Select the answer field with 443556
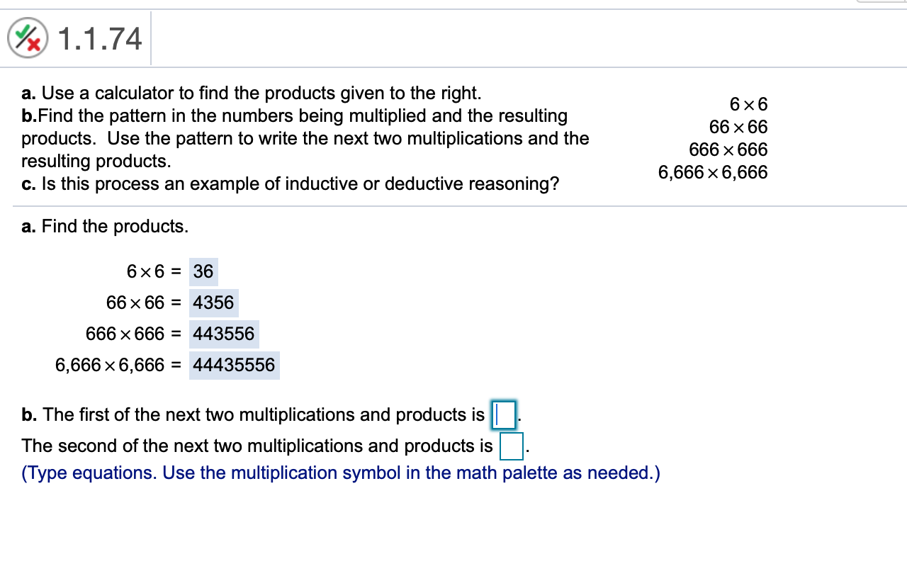The height and width of the screenshot is (588, 907). tap(223, 334)
